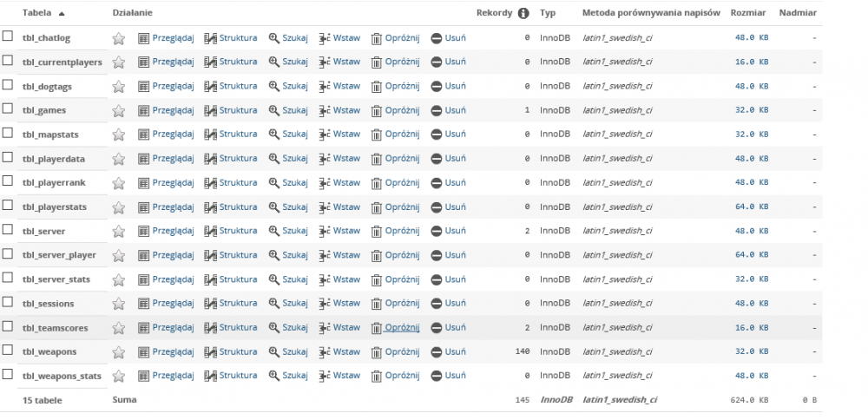868x420 pixels.
Task: Click the Typ column header
Action: (x=548, y=14)
